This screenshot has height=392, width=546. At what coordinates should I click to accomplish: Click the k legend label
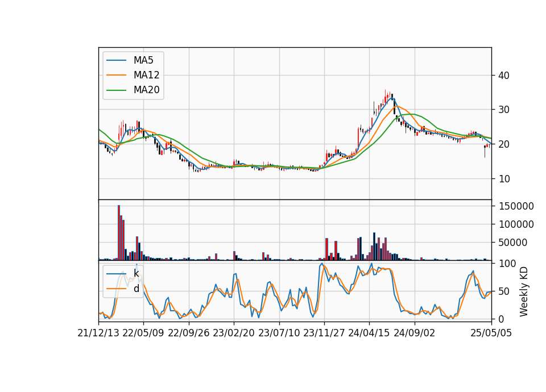[x=136, y=273]
